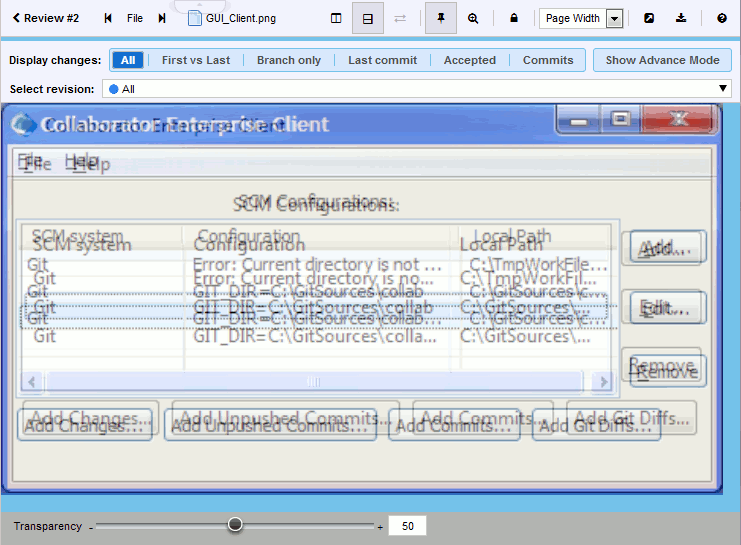Select the over-under view icon
The width and height of the screenshot is (741, 545).
coord(368,18)
